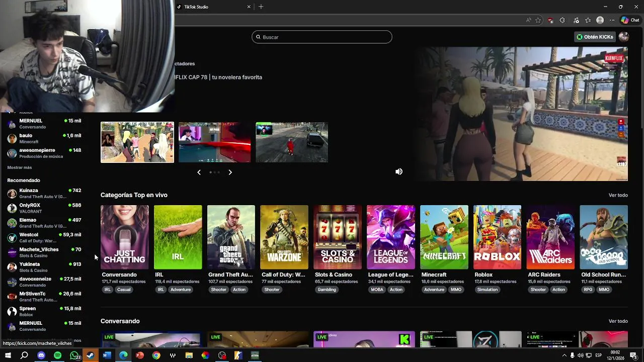644x362 pixels.
Task: Open MrStivenTc recommended channel
Action: point(44,297)
